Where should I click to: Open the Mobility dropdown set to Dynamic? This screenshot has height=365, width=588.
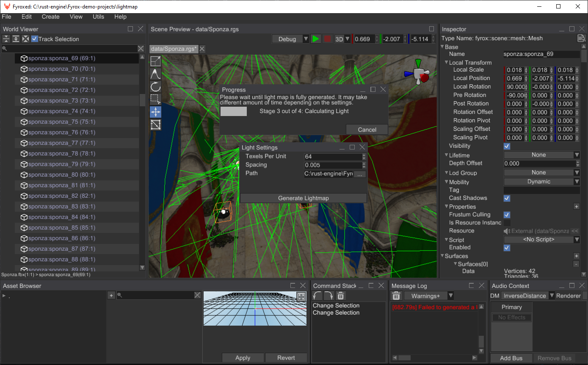click(542, 182)
